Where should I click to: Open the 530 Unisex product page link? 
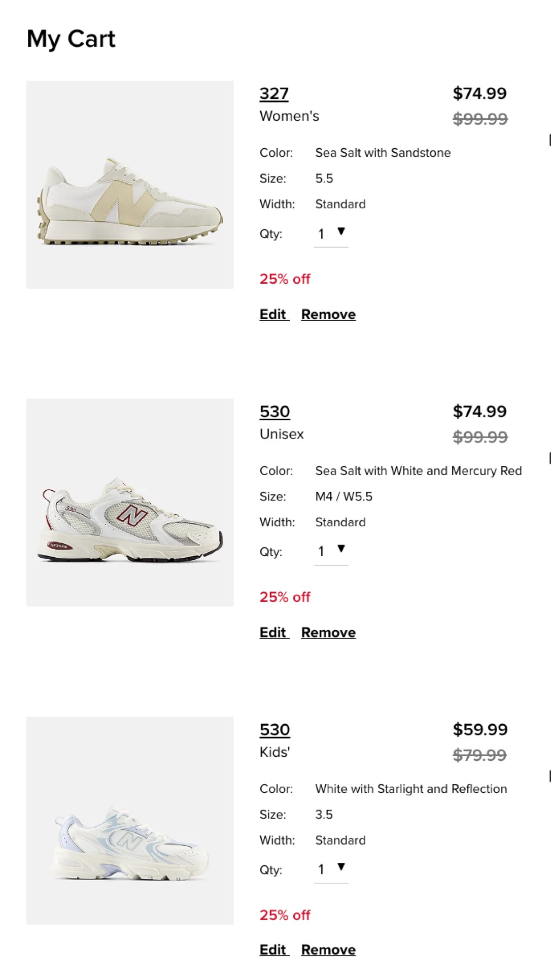pyautogui.click(x=274, y=412)
